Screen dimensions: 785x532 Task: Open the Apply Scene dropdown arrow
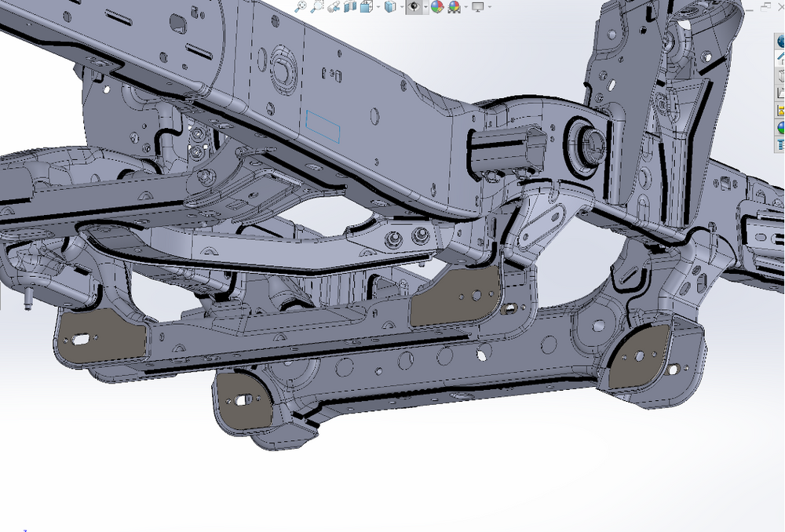464,7
